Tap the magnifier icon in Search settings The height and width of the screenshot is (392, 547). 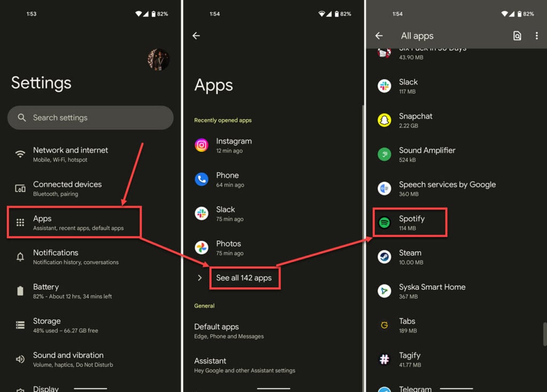(x=21, y=117)
